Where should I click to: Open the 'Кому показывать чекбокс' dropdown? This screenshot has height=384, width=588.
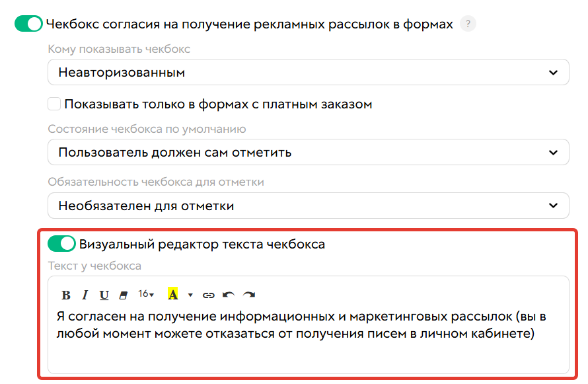click(x=309, y=72)
